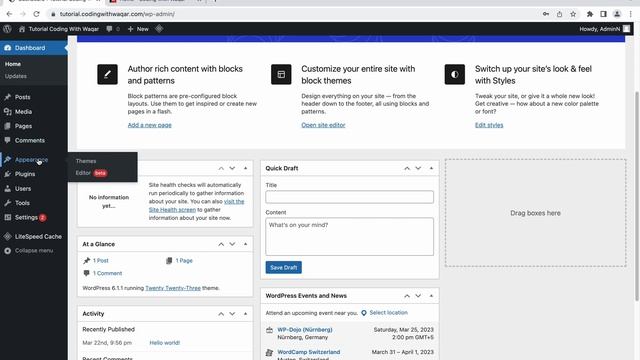This screenshot has height=360, width=640.
Task: Go forward with the browser forward arrow
Action: (x=23, y=14)
